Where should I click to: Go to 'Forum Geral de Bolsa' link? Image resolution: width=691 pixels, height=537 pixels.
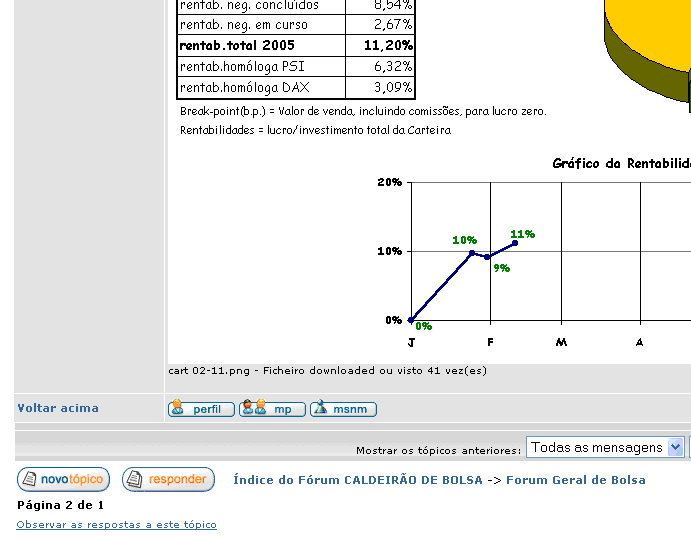[576, 480]
